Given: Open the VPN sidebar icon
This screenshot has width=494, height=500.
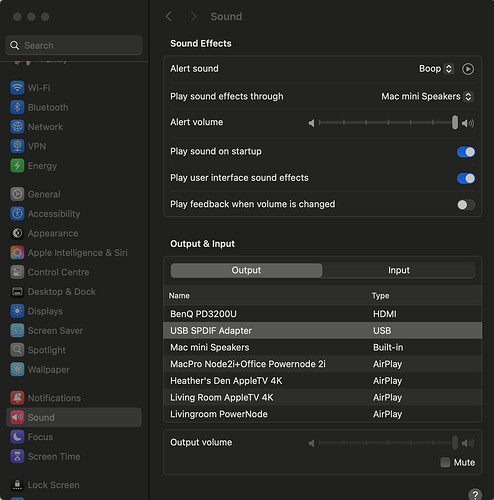Looking at the screenshot, I should tap(17, 146).
